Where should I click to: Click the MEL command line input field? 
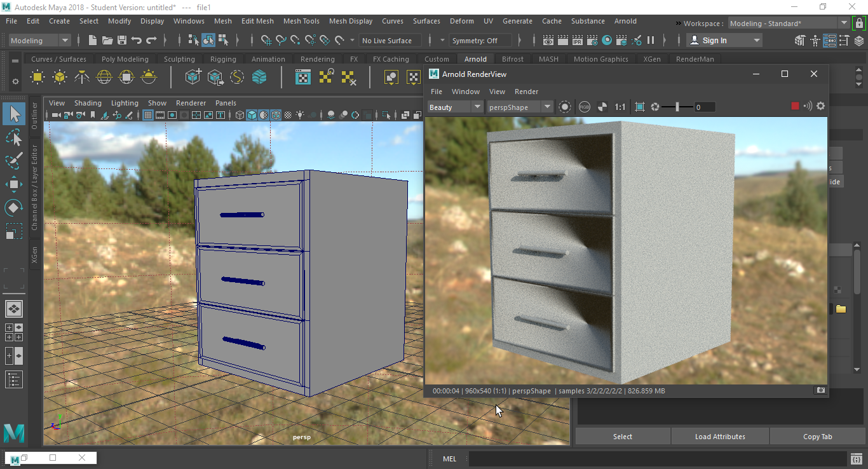[657, 459]
